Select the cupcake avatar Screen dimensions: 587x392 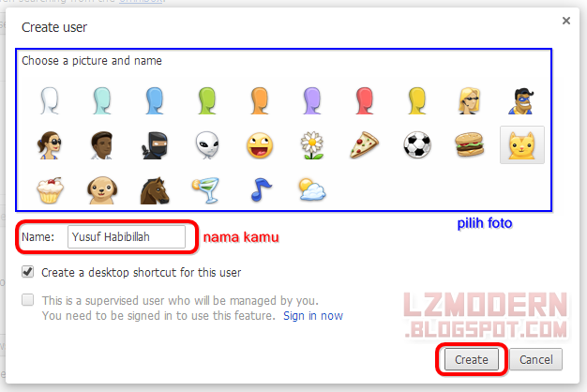(50, 190)
